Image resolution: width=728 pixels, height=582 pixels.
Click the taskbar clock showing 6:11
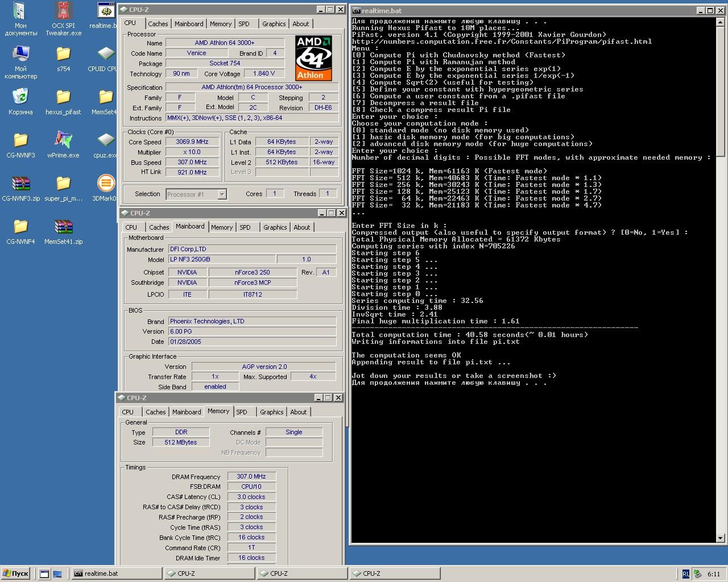pyautogui.click(x=713, y=574)
